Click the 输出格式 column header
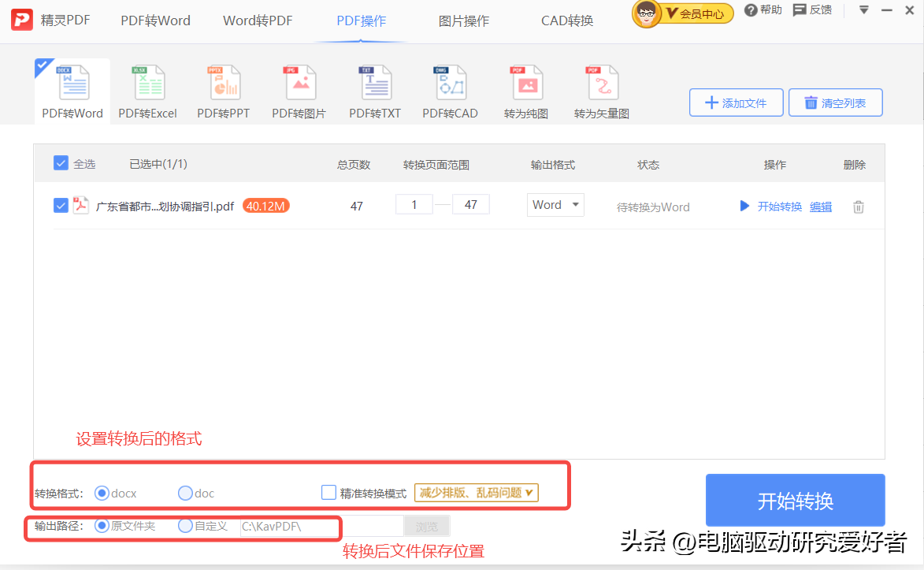The width and height of the screenshot is (924, 570). [553, 165]
